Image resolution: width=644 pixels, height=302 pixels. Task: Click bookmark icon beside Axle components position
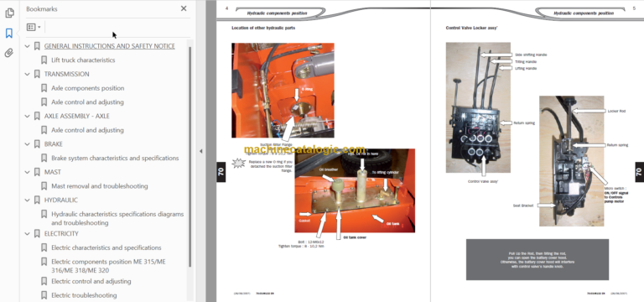click(x=44, y=88)
